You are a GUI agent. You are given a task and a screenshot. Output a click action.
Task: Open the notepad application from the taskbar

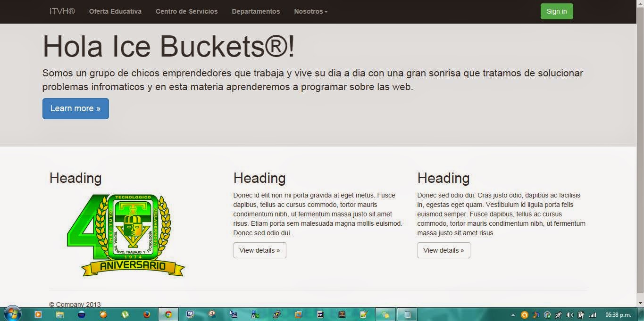tap(407, 314)
